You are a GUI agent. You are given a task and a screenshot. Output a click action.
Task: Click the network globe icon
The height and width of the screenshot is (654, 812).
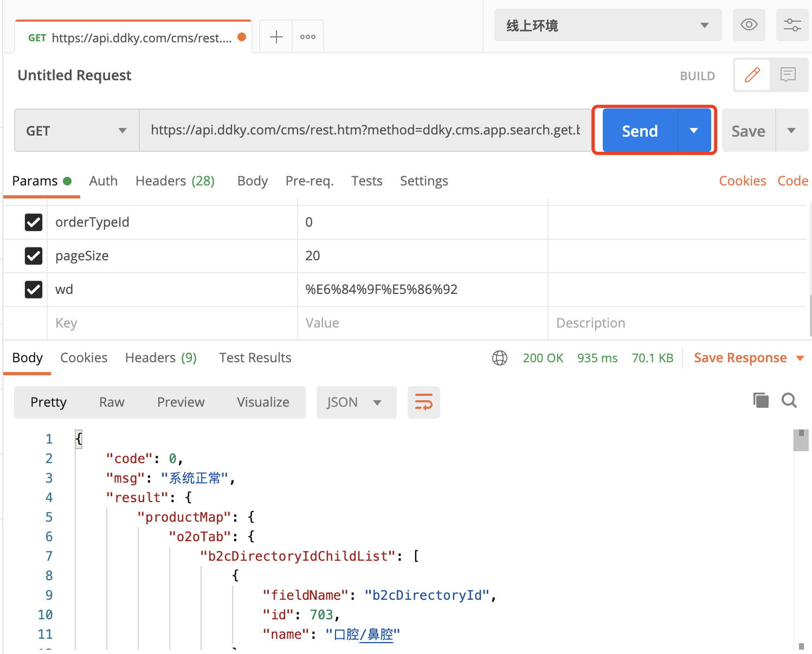(x=500, y=358)
